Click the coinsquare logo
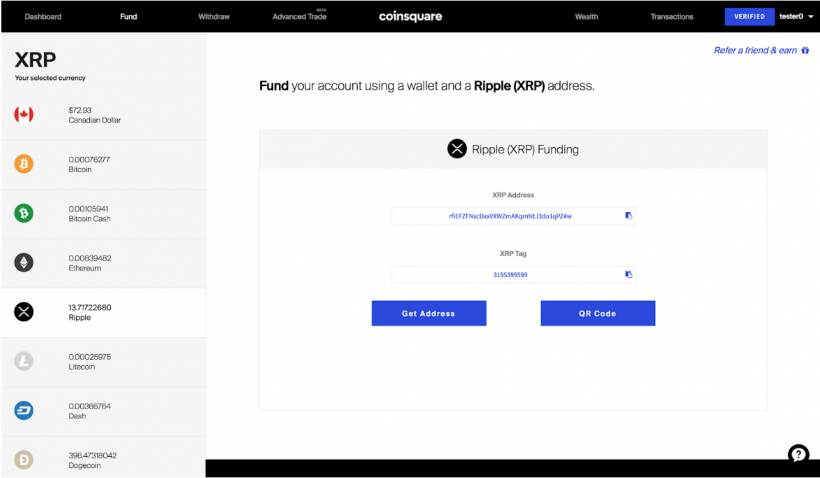 tap(411, 16)
